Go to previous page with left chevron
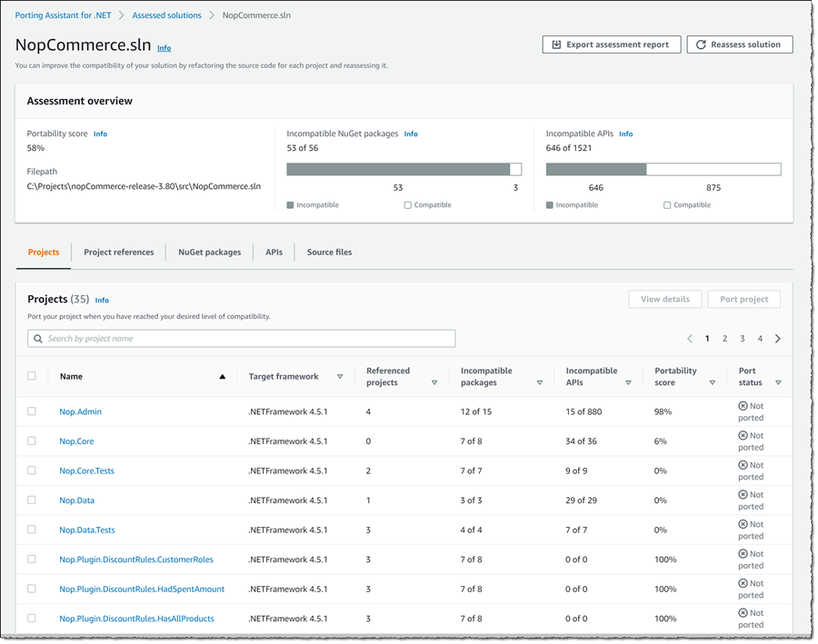Image resolution: width=818 pixels, height=644 pixels. [690, 339]
